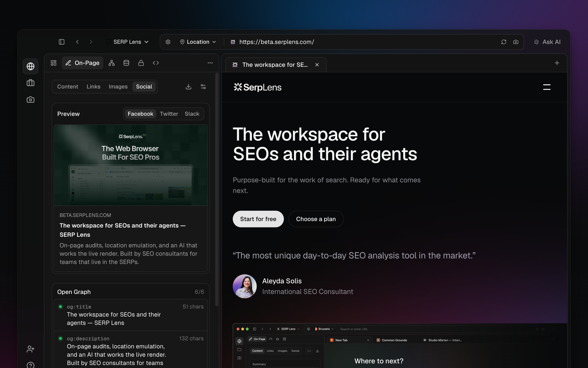Open the site structure hierarchy icon
Image resolution: width=588 pixels, height=368 pixels.
[x=111, y=63]
